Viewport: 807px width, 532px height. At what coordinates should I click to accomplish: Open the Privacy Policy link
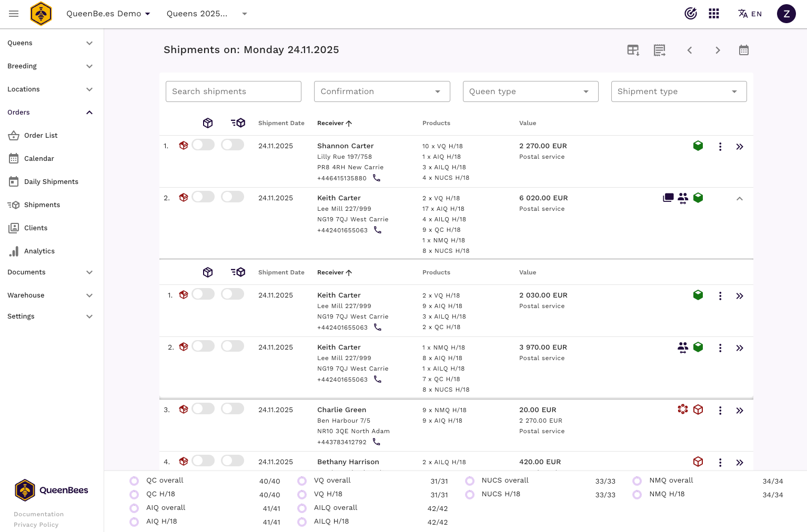36,525
